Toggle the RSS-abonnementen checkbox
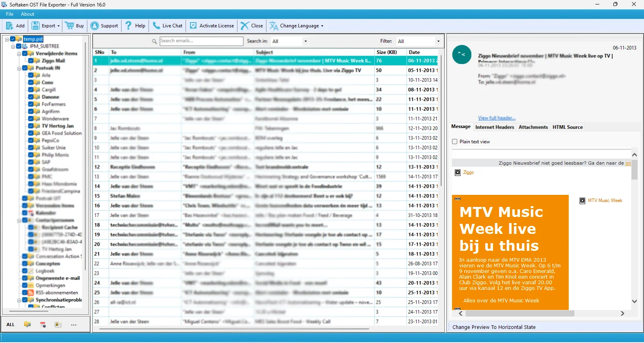 tap(25, 293)
